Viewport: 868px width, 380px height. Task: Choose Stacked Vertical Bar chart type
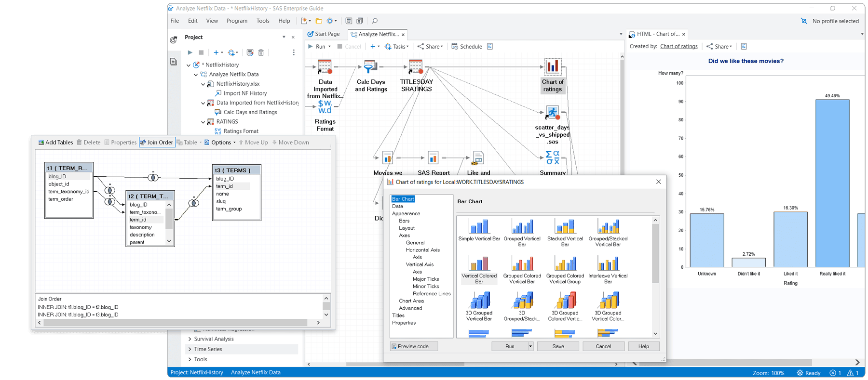[565, 232]
